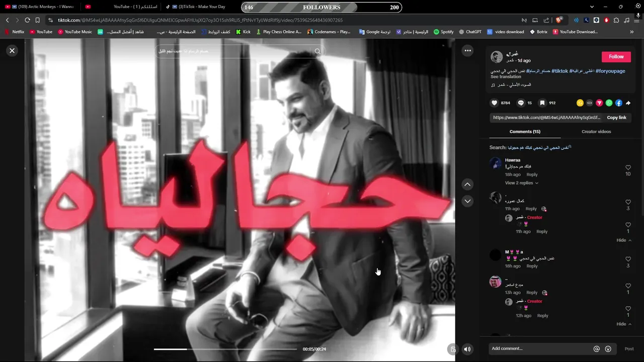Viewport: 644px width, 362px height.
Task: Open the browser extensions puzzle icon
Action: click(x=616, y=20)
